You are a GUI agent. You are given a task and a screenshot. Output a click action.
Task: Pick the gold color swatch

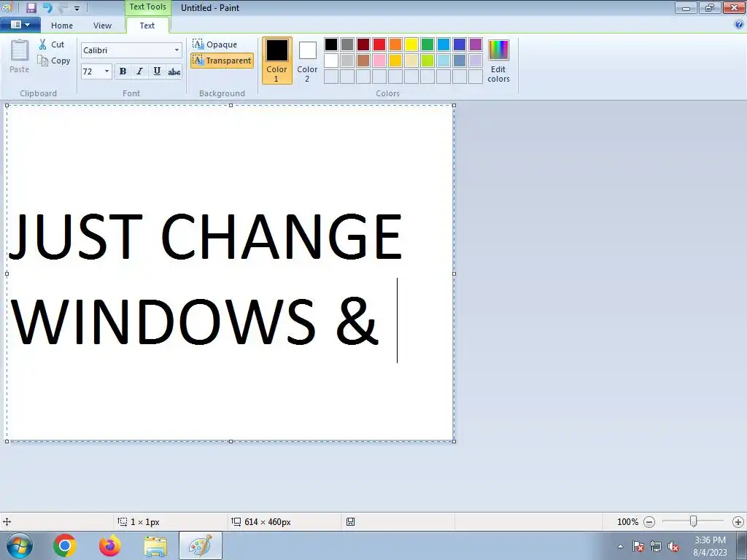tap(395, 61)
